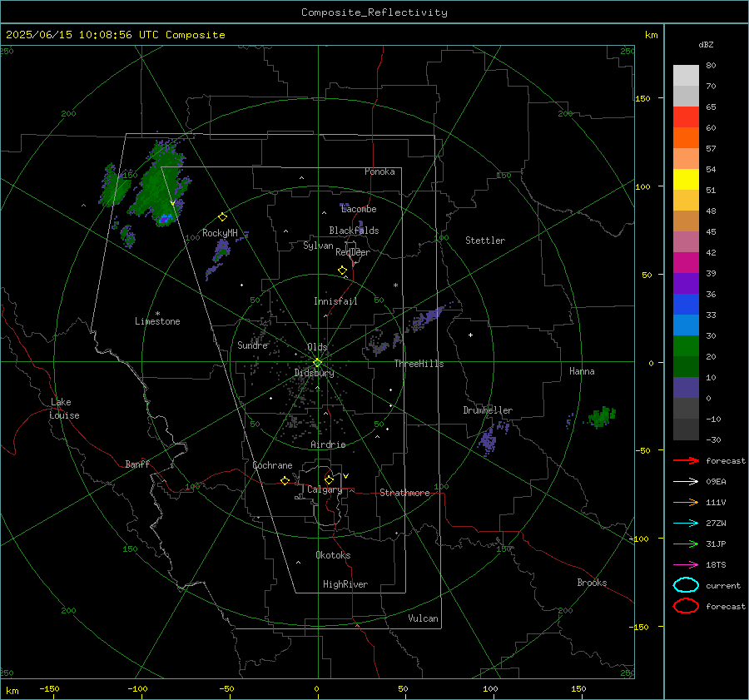Click the Lake Louise map label
Image resolution: width=749 pixels, height=700 pixels.
[x=64, y=409]
